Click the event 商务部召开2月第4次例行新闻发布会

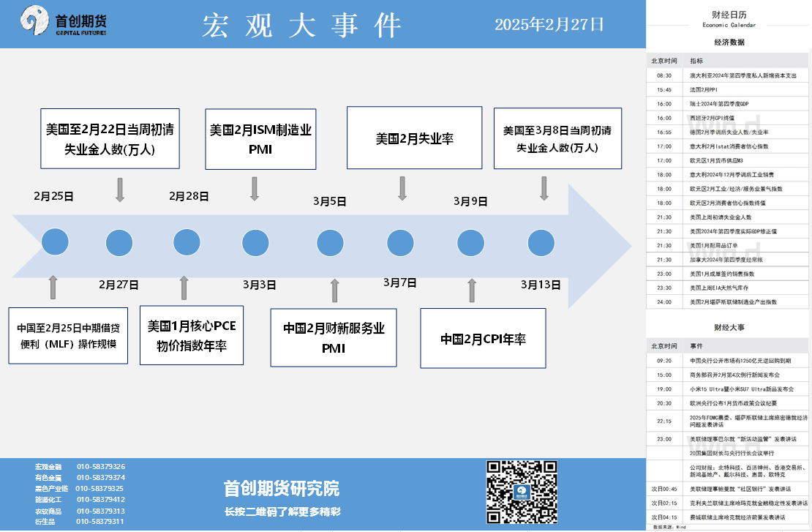(x=727, y=375)
